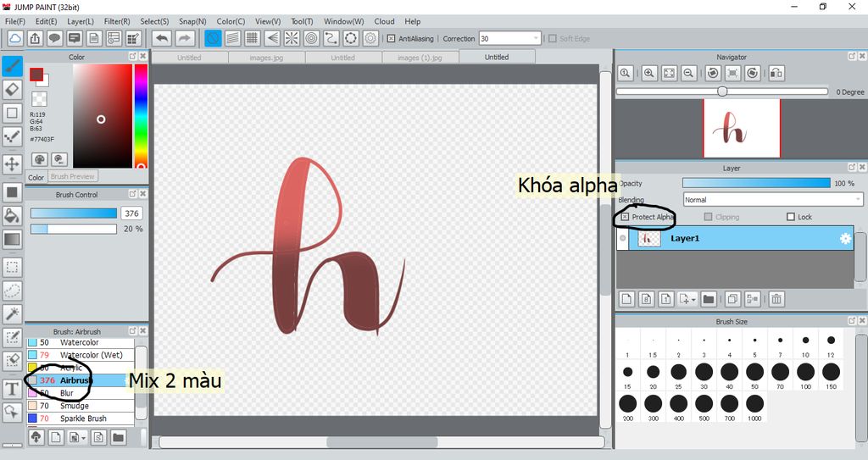Enable curve snap icon
The height and width of the screenshot is (460, 868).
click(x=331, y=38)
